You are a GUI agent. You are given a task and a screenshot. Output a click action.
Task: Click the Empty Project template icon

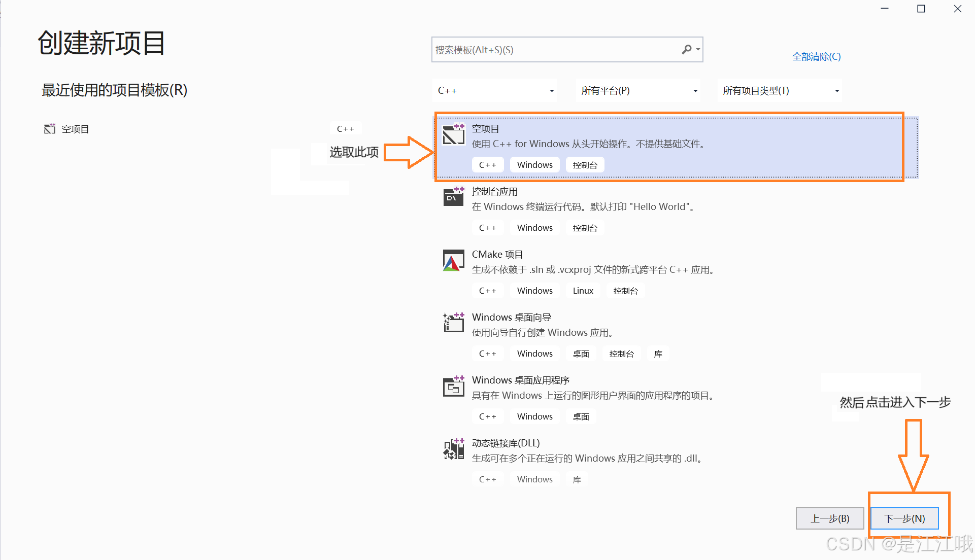[x=453, y=134]
